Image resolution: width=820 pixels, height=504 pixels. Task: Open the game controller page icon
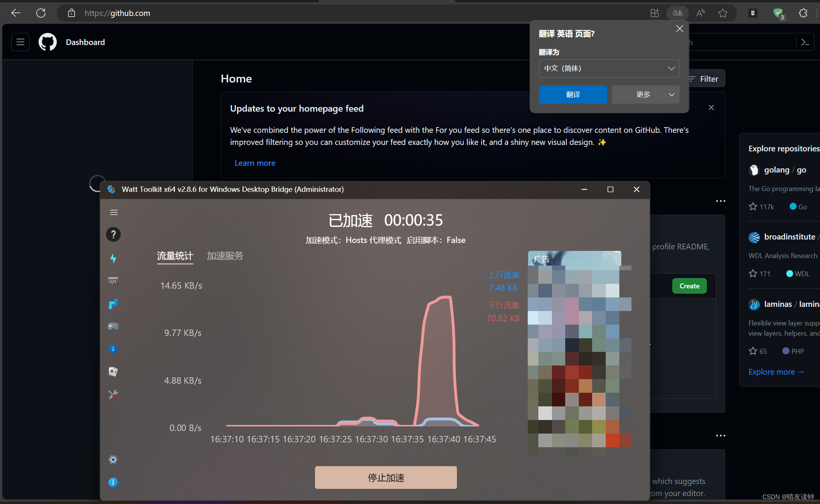(x=113, y=326)
